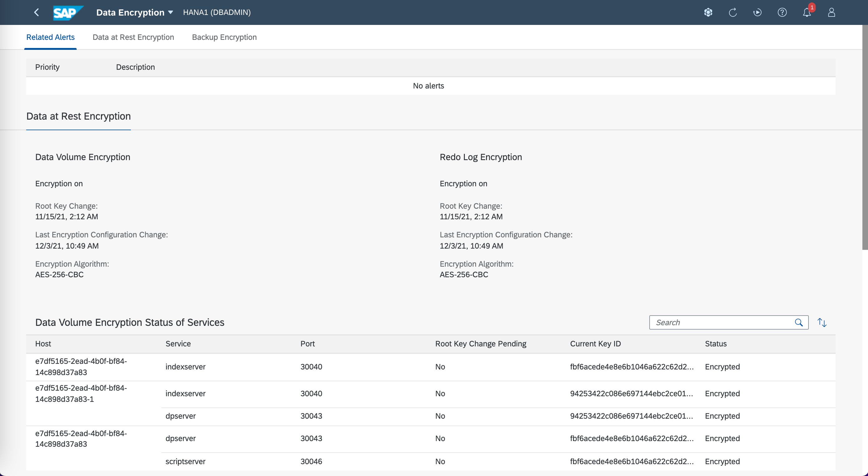Click the sort arrows icon beside search
Screen dimensions: 868x476
[x=822, y=322]
